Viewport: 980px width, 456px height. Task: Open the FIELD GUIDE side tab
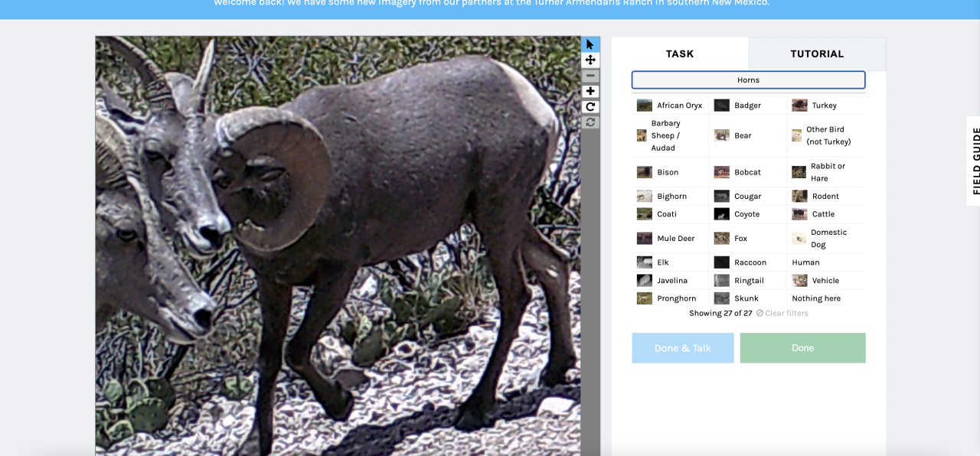[974, 161]
